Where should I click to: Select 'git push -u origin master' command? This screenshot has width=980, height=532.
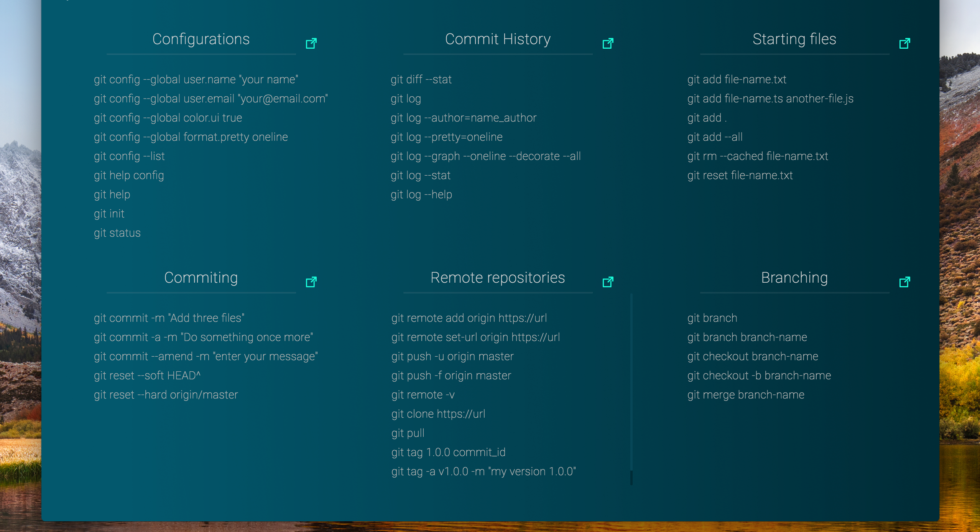point(452,356)
